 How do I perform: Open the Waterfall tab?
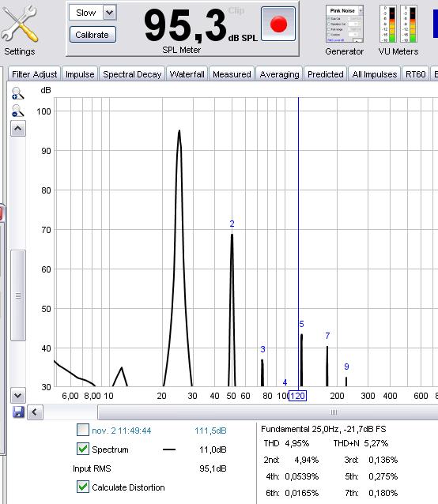(x=187, y=74)
